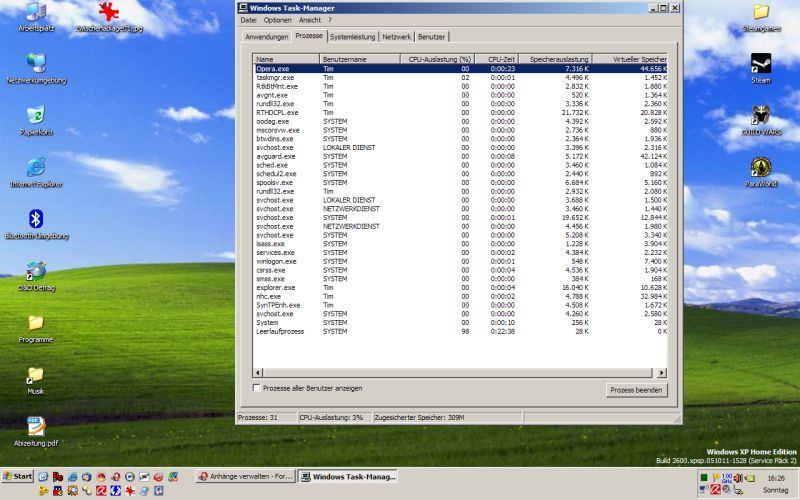The image size is (800, 500).
Task: Open the Netzwerkumgebung desktop icon
Action: click(x=36, y=68)
